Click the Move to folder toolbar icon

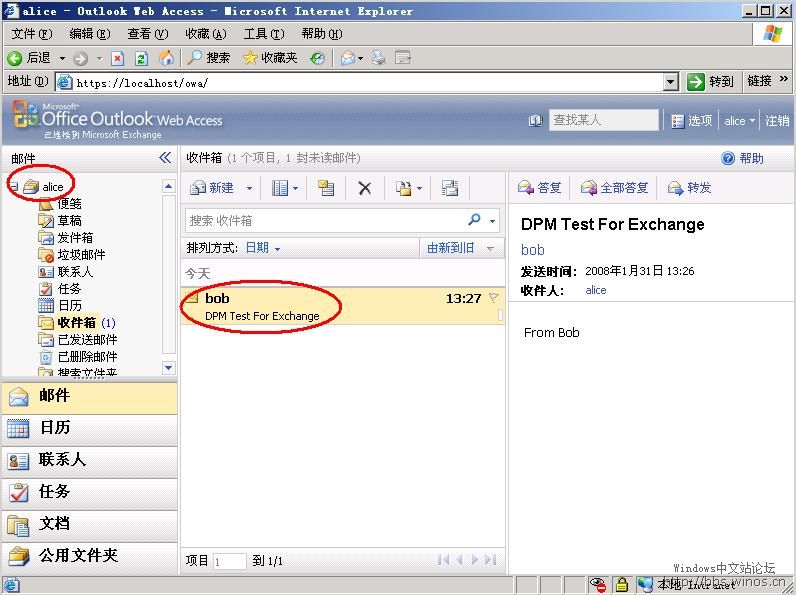404,188
